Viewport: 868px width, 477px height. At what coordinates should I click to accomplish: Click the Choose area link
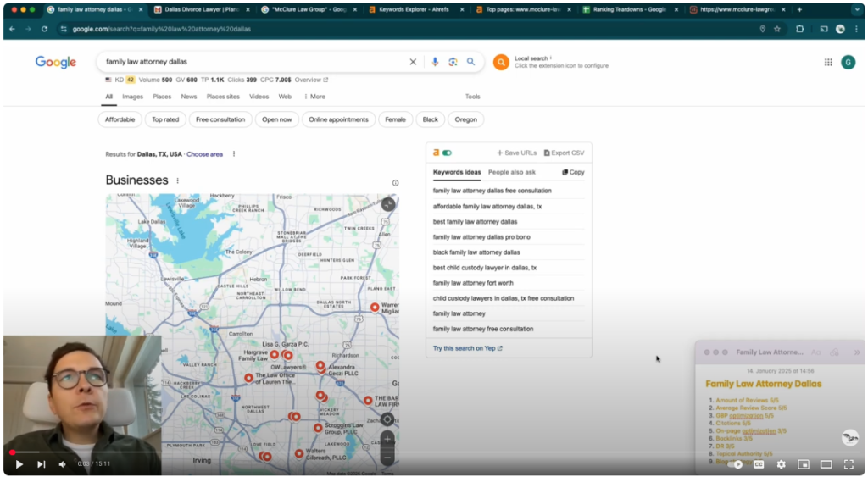click(204, 154)
